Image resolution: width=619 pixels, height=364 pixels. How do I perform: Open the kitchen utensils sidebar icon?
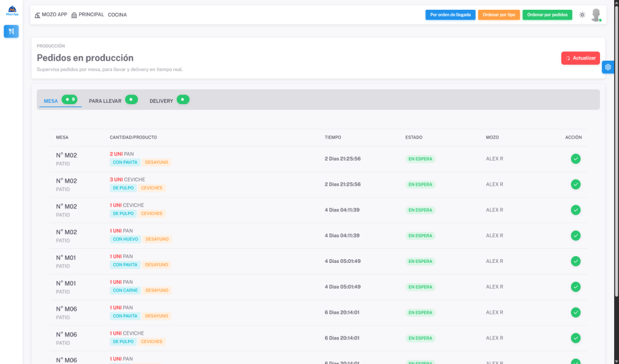coord(11,31)
